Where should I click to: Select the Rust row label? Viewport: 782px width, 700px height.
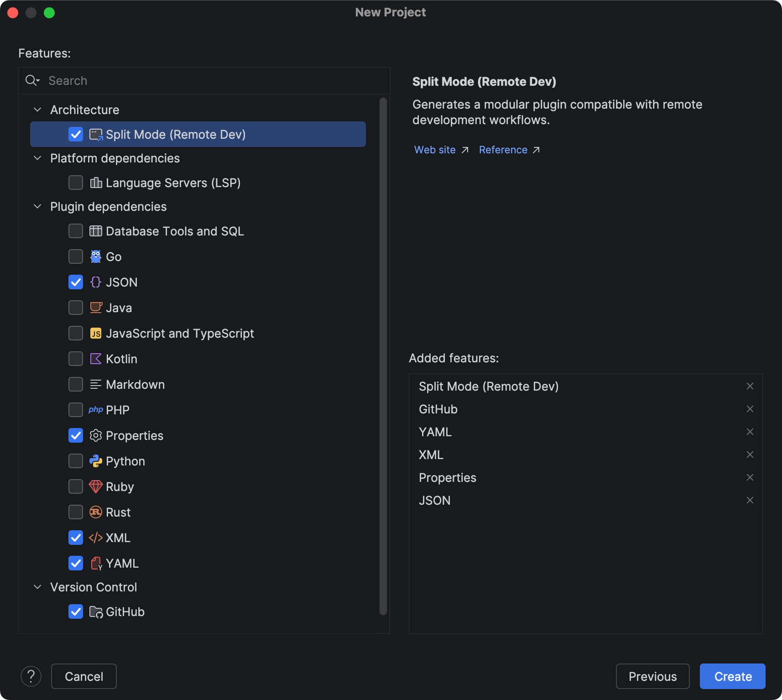tap(118, 512)
